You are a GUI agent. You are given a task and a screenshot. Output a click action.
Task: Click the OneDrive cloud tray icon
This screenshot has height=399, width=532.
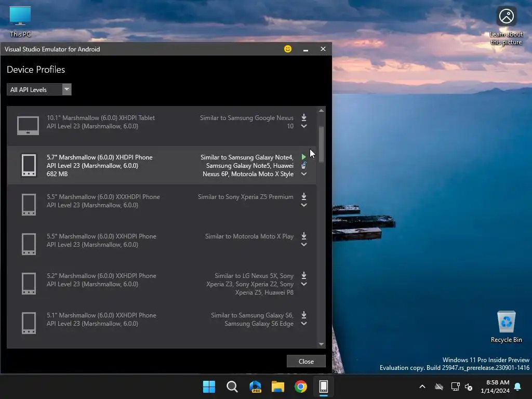coord(439,387)
